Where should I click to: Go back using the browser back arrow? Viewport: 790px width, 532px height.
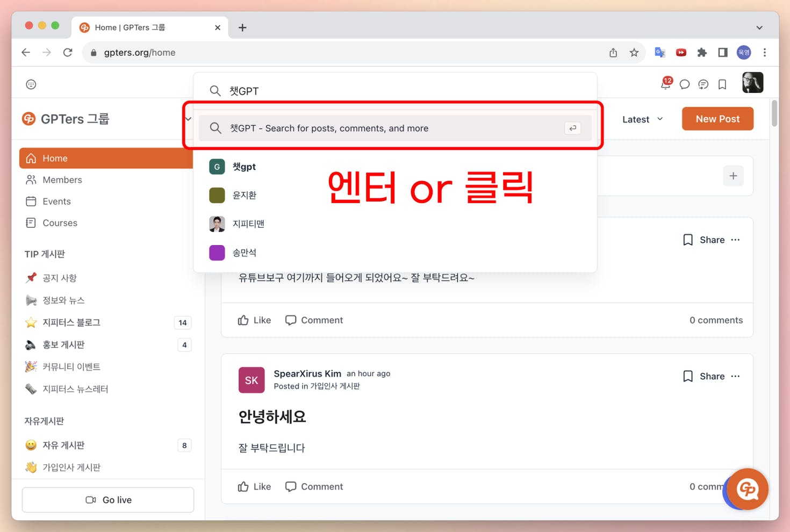[26, 52]
